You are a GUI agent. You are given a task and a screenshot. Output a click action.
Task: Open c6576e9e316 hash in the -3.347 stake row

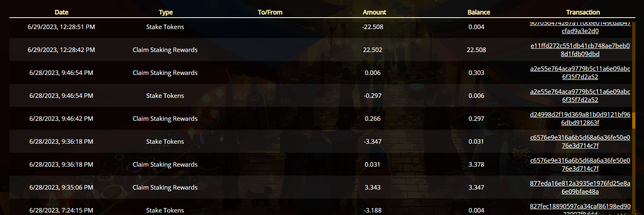pyautogui.click(x=580, y=142)
